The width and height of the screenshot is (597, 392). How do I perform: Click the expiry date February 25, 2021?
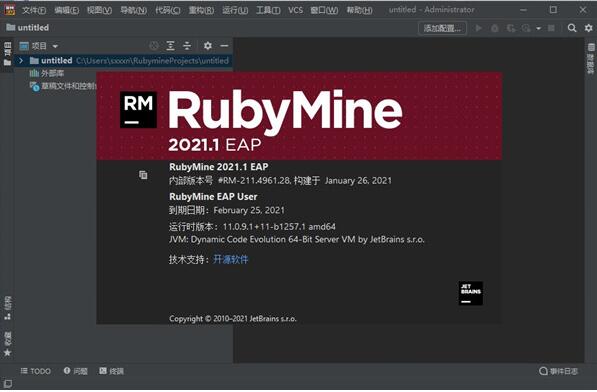pos(249,210)
